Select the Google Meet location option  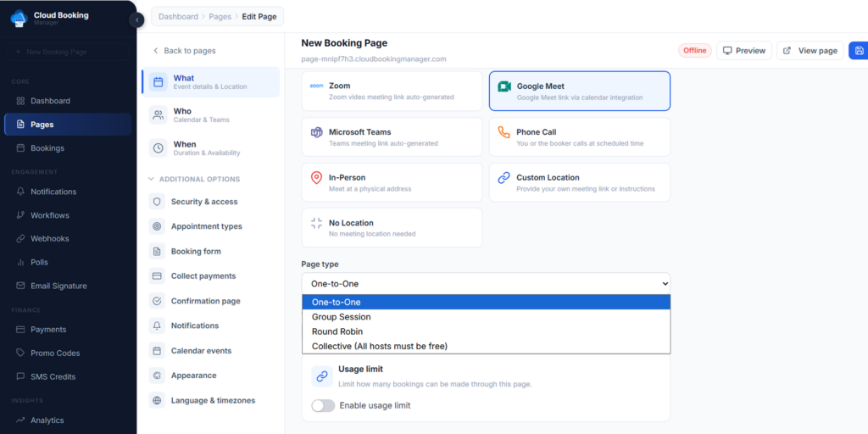tap(579, 91)
